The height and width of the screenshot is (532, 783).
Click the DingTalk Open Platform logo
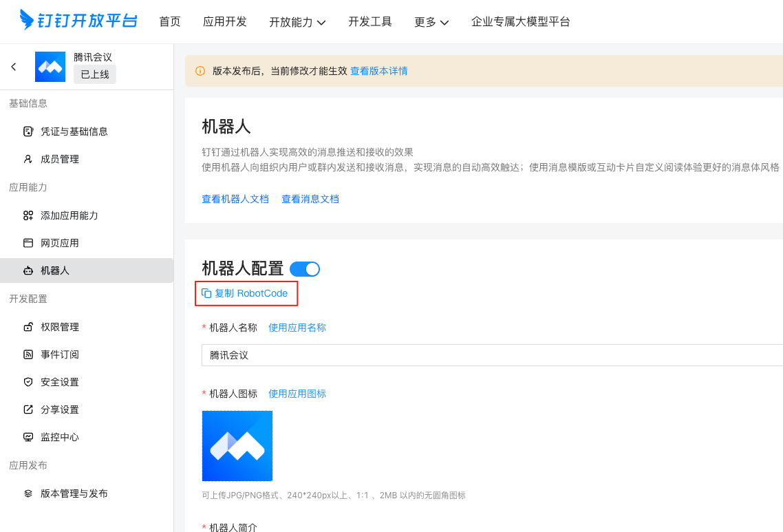click(x=78, y=21)
